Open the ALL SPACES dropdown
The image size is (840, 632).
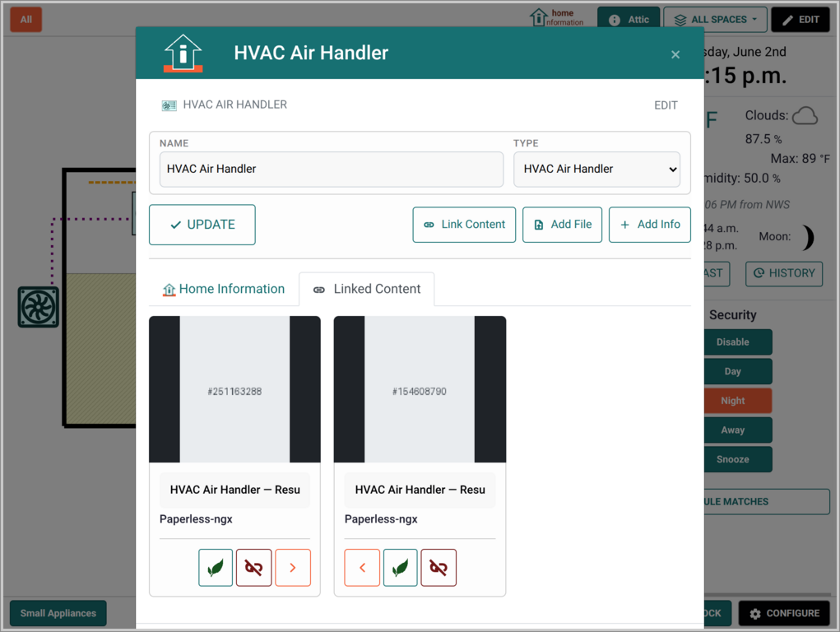tap(715, 20)
